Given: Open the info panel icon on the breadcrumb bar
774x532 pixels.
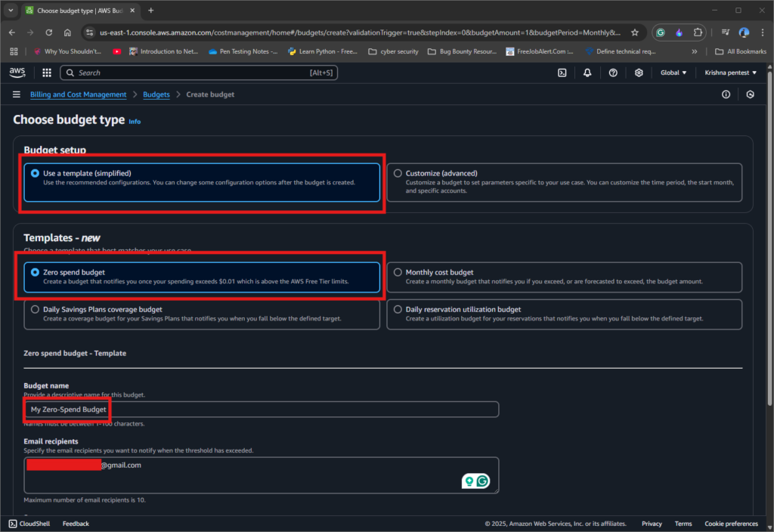Looking at the screenshot, I should [726, 94].
